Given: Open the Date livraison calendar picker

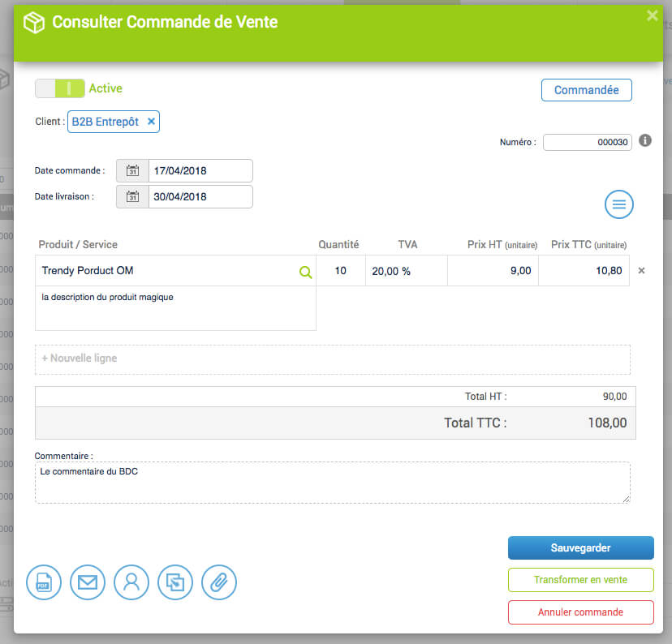Looking at the screenshot, I should coord(132,196).
